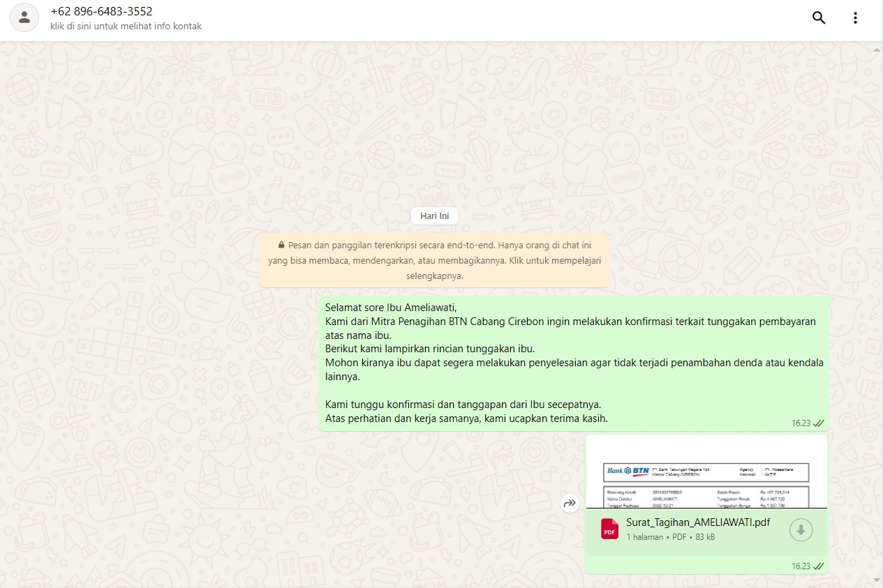Click the scrollbar down arrow
This screenshot has height=588, width=883.
pyautogui.click(x=877, y=580)
